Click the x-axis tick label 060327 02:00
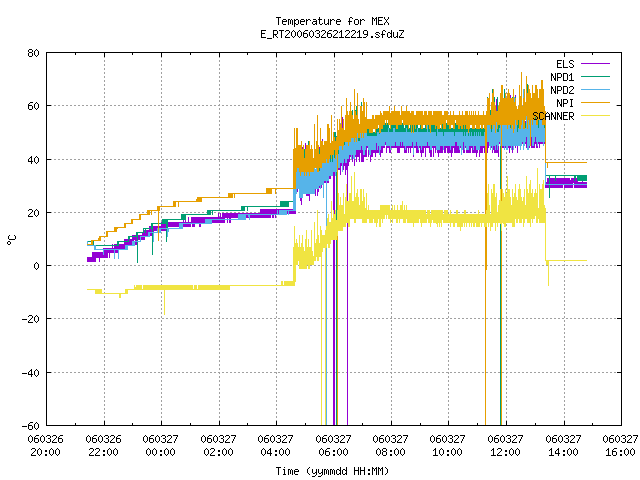This screenshot has width=640, height=480. pos(218,446)
